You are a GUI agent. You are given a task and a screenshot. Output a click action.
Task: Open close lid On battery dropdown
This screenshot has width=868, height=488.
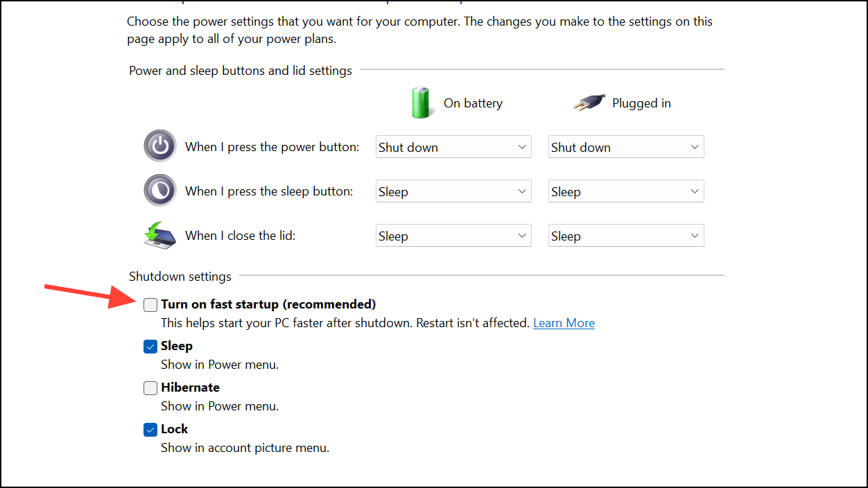click(453, 236)
